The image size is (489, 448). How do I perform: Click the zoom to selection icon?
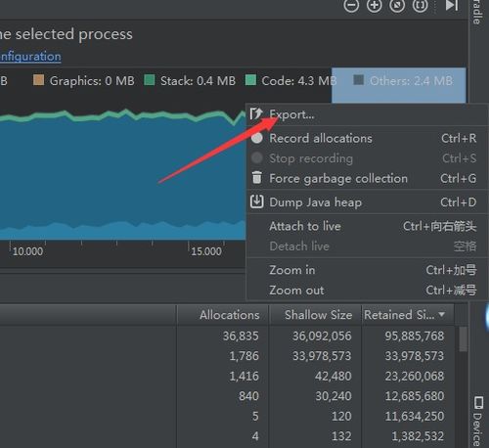coord(421,5)
